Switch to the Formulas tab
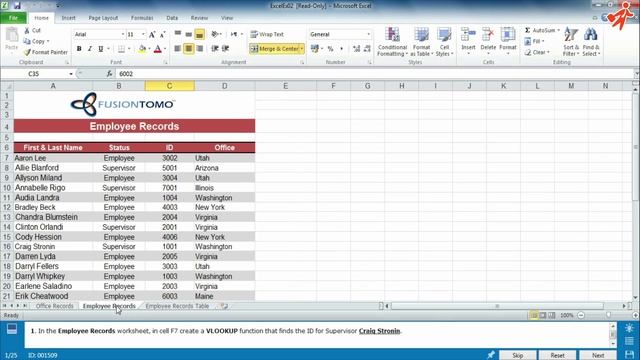Image resolution: width=640 pixels, height=360 pixels. point(142,18)
